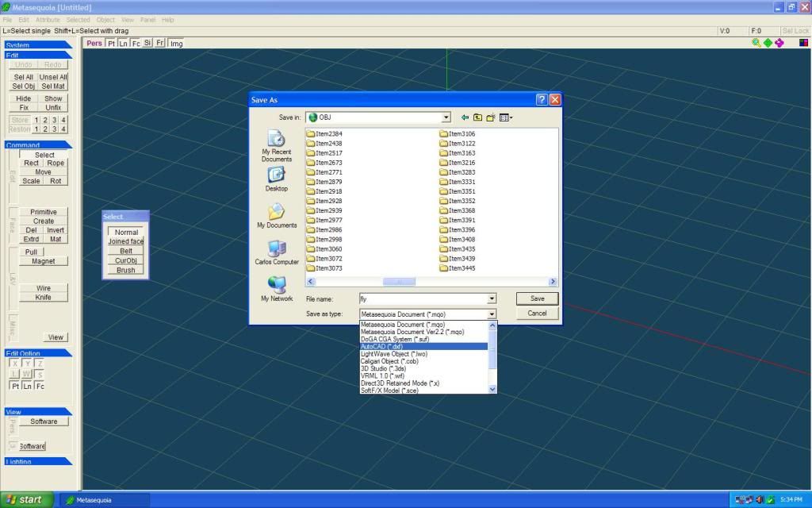Toggle the Pt point display in viewport header

111,44
